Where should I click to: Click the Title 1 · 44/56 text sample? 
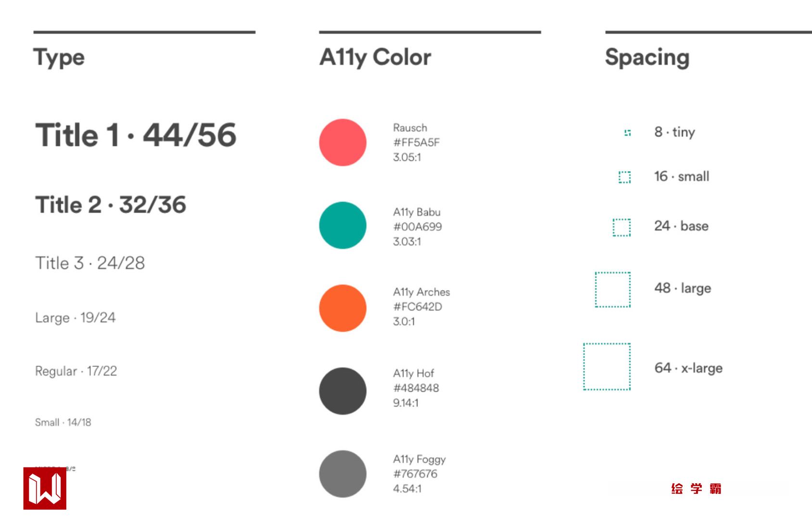click(x=136, y=135)
